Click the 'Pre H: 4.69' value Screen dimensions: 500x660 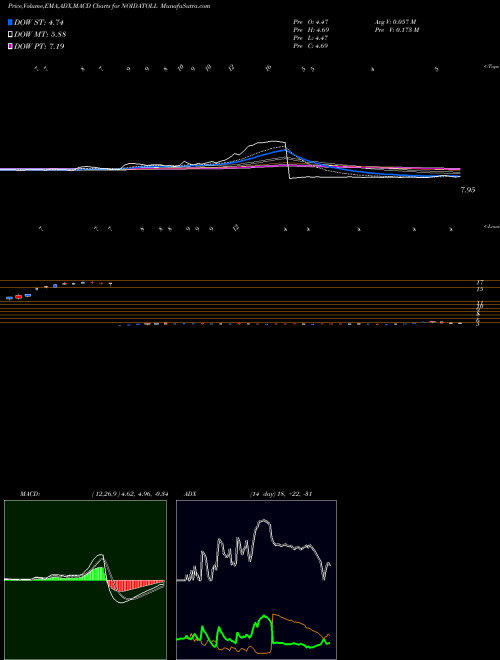(311, 30)
